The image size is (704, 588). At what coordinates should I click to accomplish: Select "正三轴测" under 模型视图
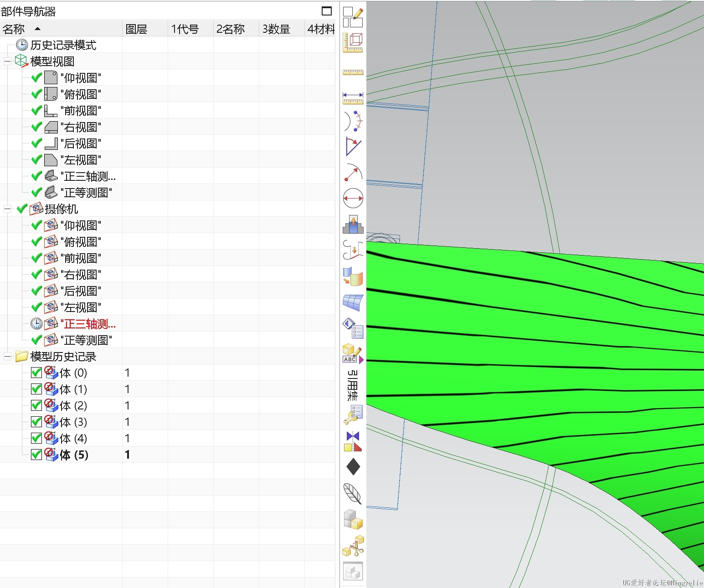[x=88, y=176]
